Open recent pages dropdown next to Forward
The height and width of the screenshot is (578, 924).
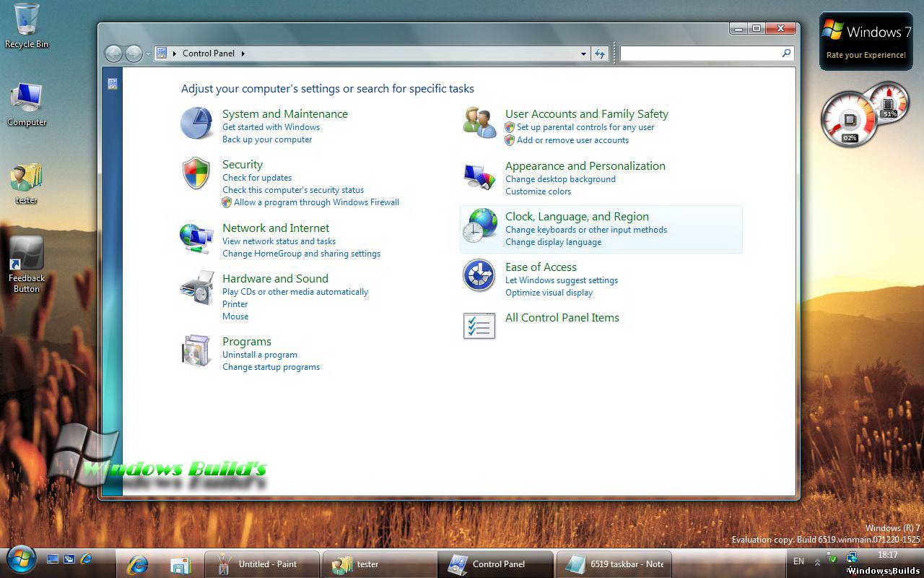click(148, 53)
